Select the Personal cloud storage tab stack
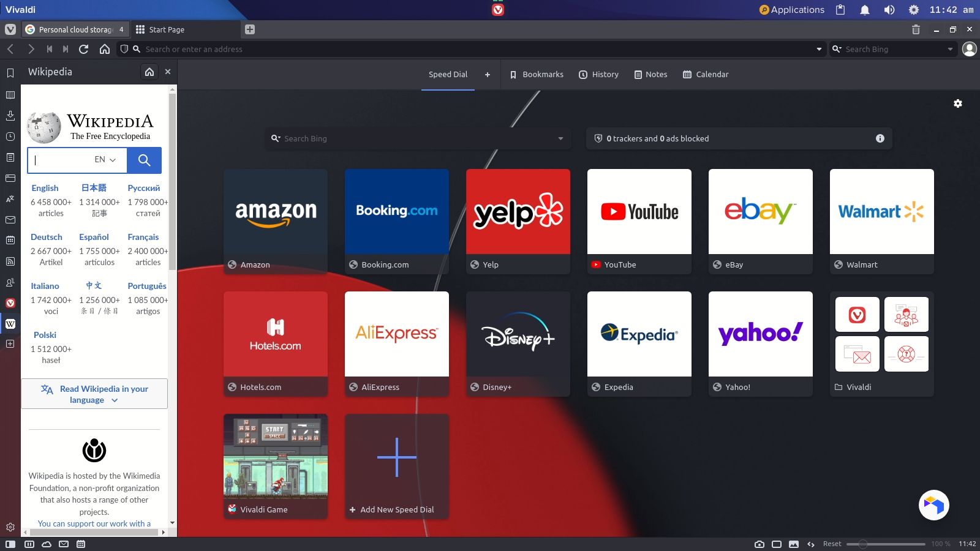This screenshot has width=980, height=551. [76, 29]
